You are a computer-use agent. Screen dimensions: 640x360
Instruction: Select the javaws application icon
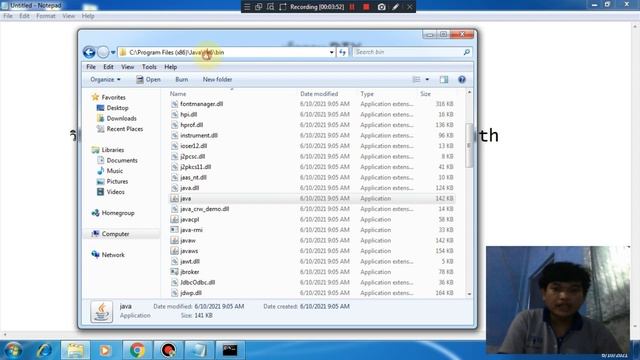tap(174, 251)
